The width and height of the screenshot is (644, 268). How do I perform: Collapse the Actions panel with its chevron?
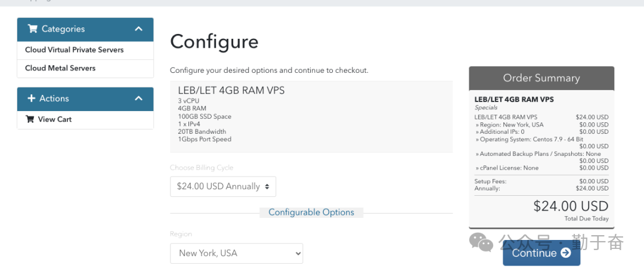click(x=139, y=98)
